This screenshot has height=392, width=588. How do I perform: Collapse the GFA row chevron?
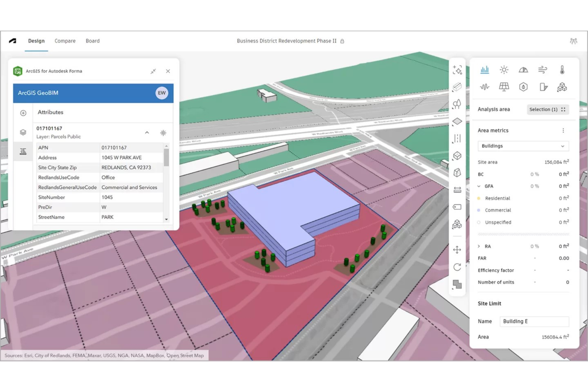[479, 186]
